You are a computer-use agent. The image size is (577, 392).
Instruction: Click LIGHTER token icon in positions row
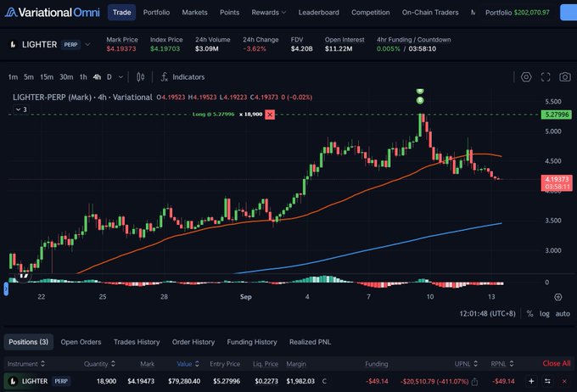click(13, 381)
